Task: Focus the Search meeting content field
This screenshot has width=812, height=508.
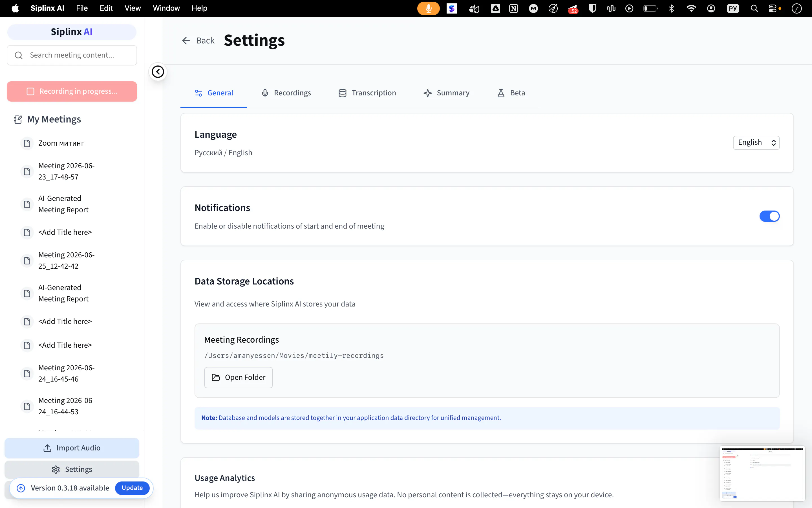Action: point(72,55)
